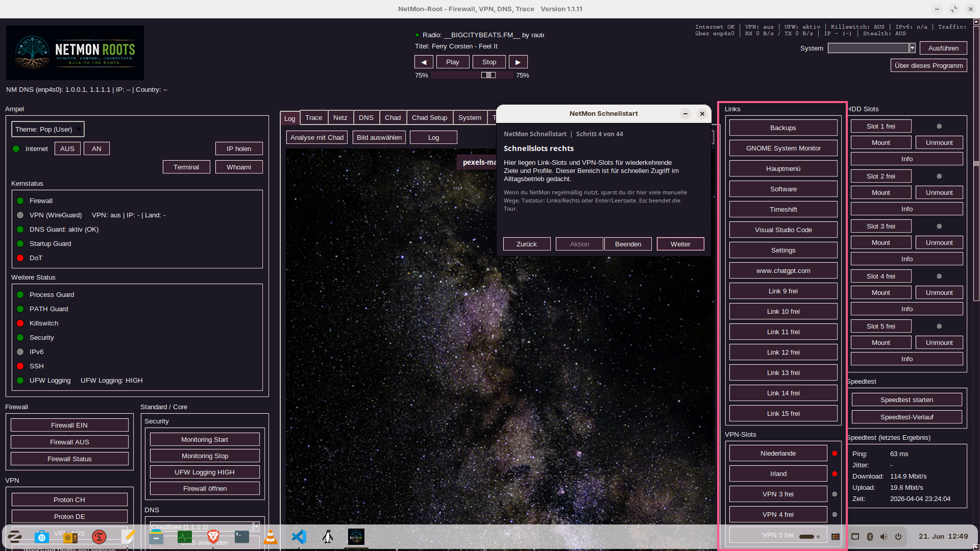Open the volume tray icon

coord(884,537)
